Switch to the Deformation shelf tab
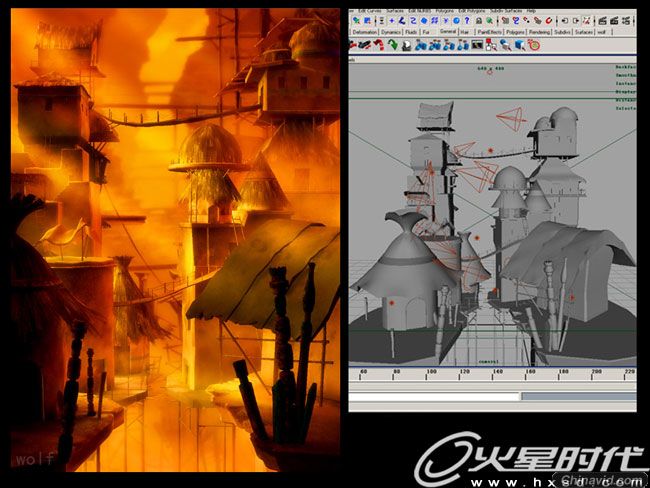 coord(364,32)
